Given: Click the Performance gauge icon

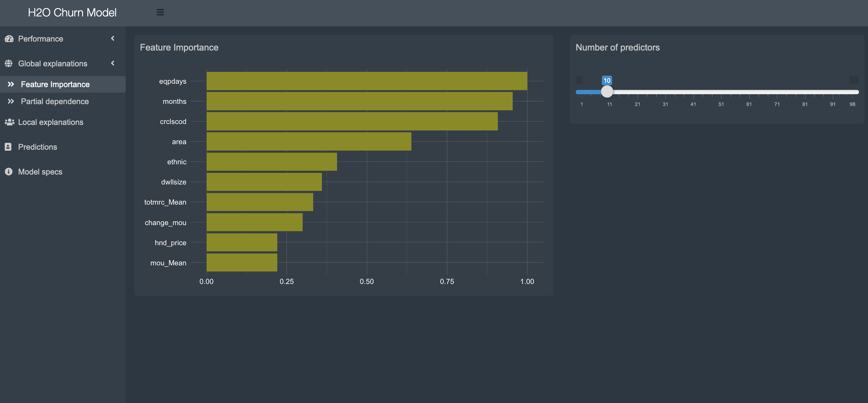Looking at the screenshot, I should 9,39.
